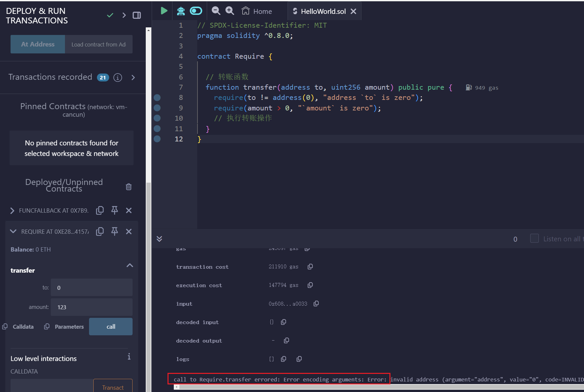Viewport: 584px width, 392px height.
Task: Switch to the Home tab
Action: [x=257, y=12]
